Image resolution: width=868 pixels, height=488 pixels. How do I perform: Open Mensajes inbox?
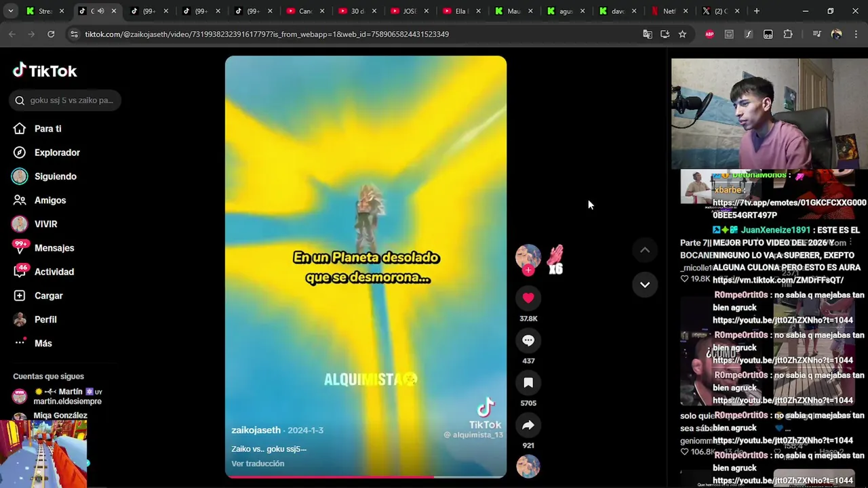[x=54, y=248]
